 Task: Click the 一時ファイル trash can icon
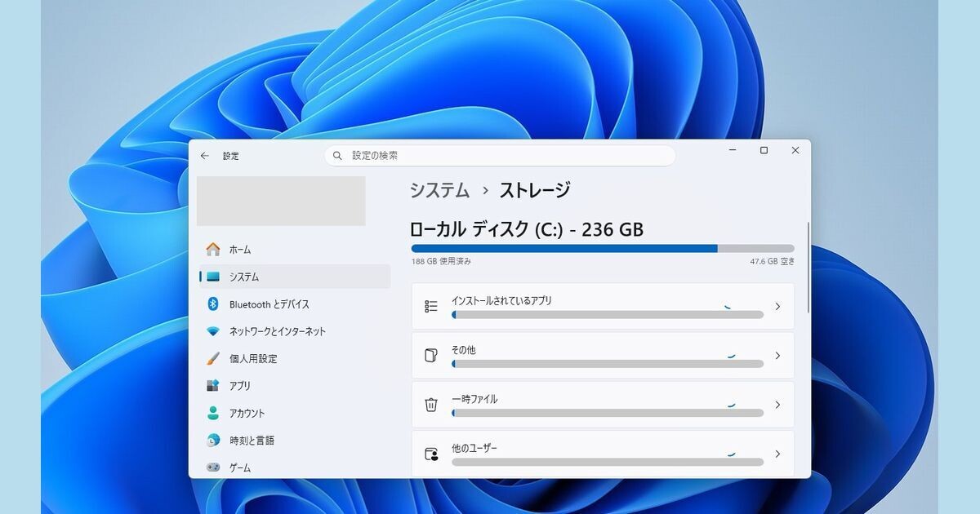(x=431, y=405)
